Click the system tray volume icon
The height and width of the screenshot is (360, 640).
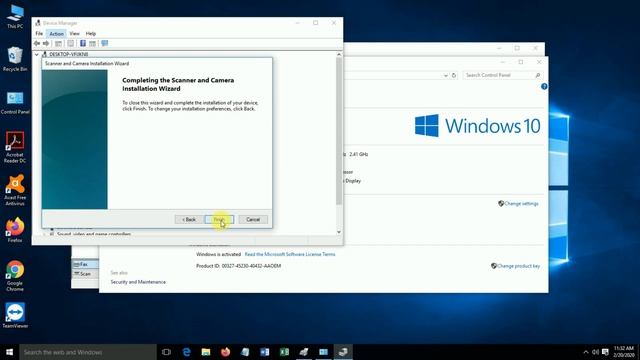click(596, 352)
